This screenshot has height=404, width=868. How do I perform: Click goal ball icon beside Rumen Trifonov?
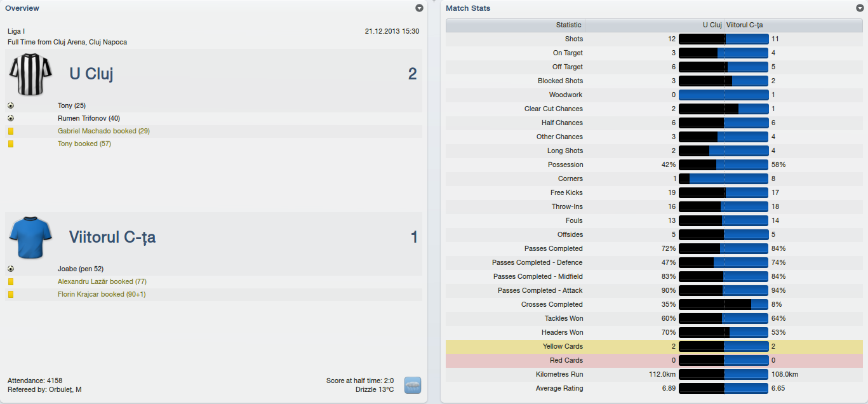point(11,118)
